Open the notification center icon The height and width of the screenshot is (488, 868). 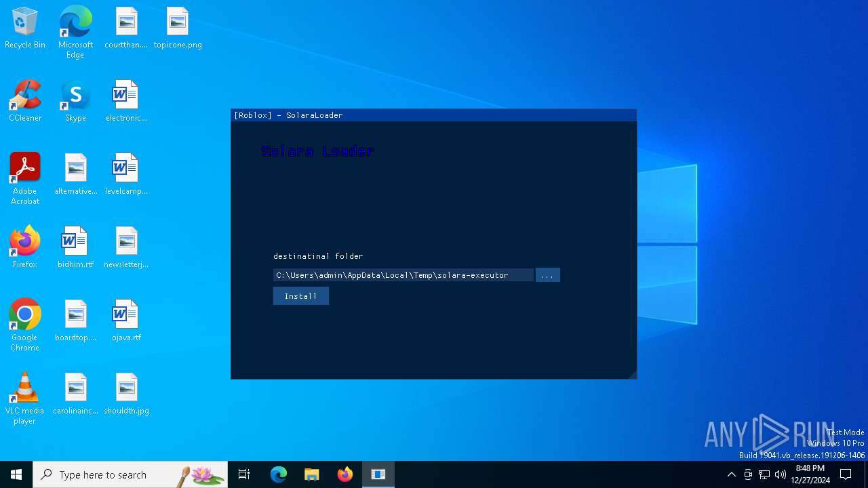pos(846,474)
